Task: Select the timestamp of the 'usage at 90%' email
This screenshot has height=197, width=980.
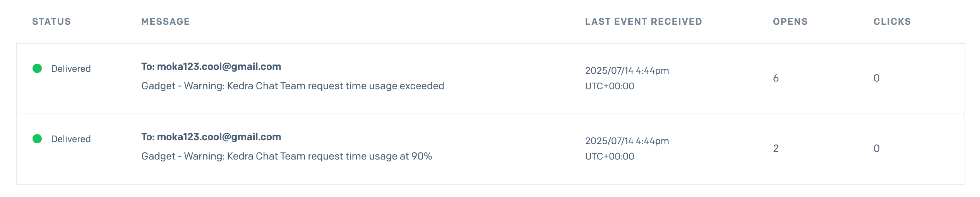Action: click(627, 141)
